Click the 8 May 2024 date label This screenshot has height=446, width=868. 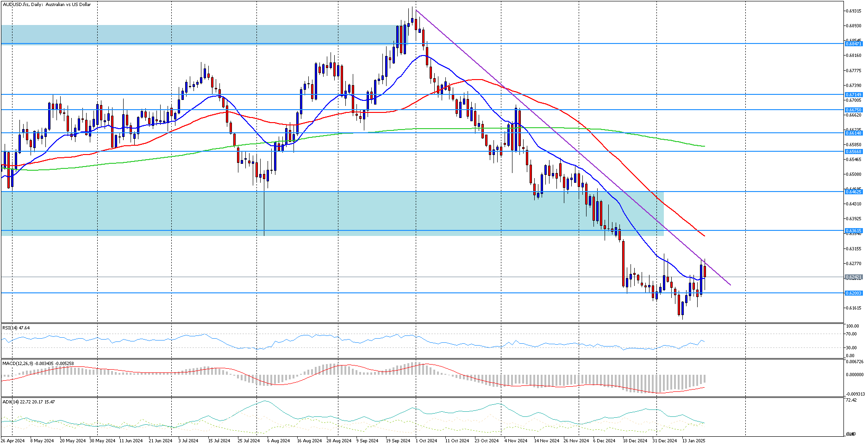[42, 440]
